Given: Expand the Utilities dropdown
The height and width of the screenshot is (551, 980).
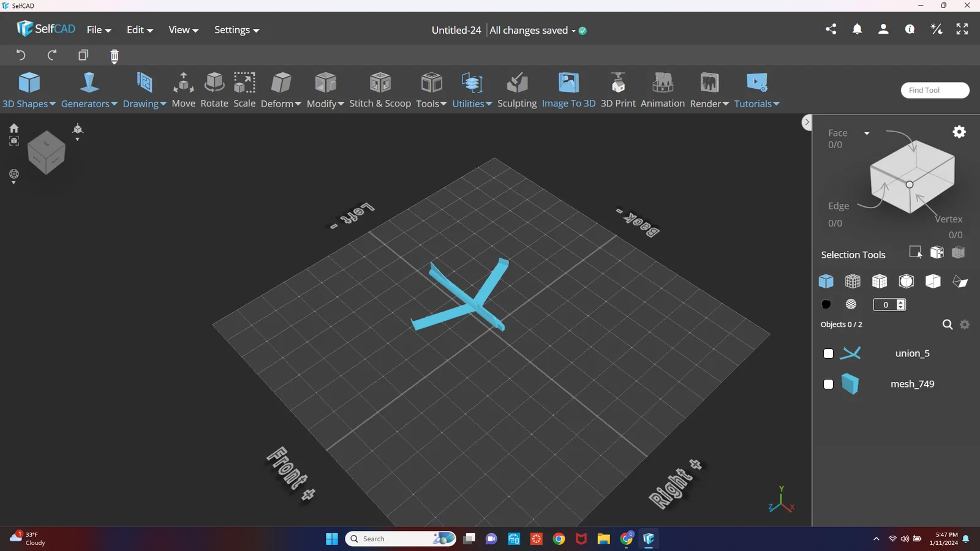Looking at the screenshot, I should [489, 104].
